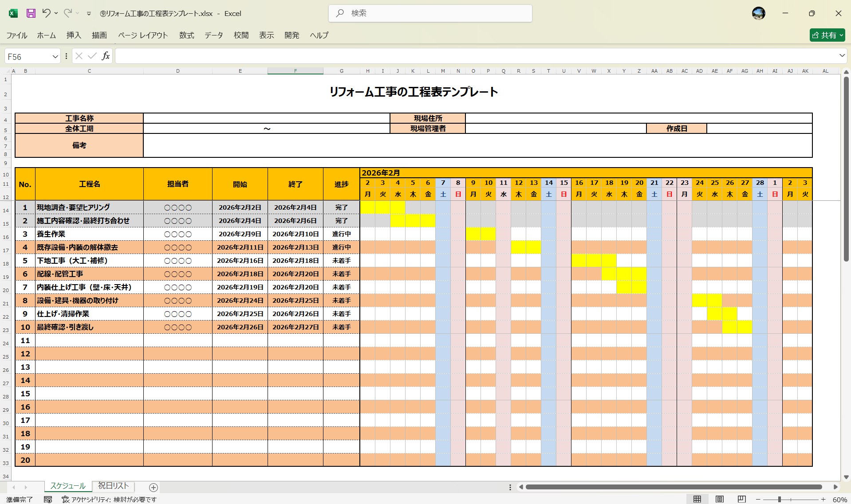851x504 pixels.
Task: Open the Insert Function (fx) dialog
Action: pos(106,56)
